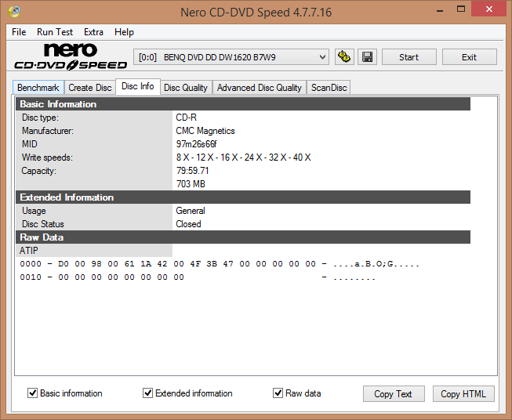Click the CMC Magnetics manufacturer value

click(x=205, y=131)
